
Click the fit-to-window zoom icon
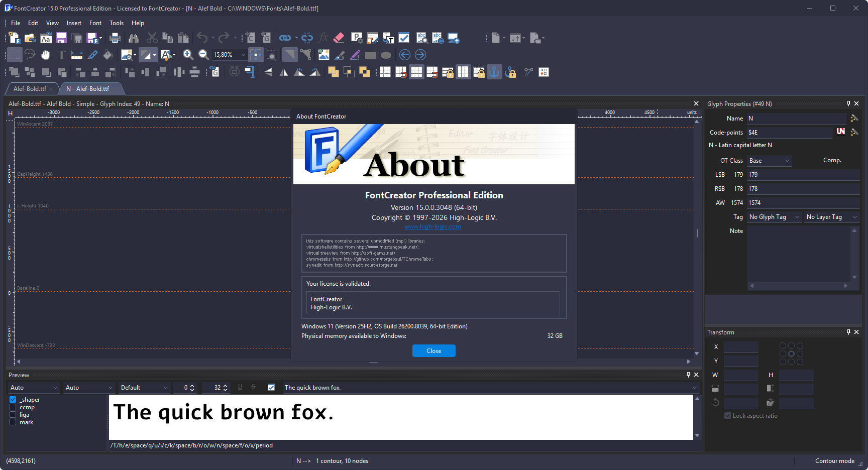pyautogui.click(x=256, y=55)
